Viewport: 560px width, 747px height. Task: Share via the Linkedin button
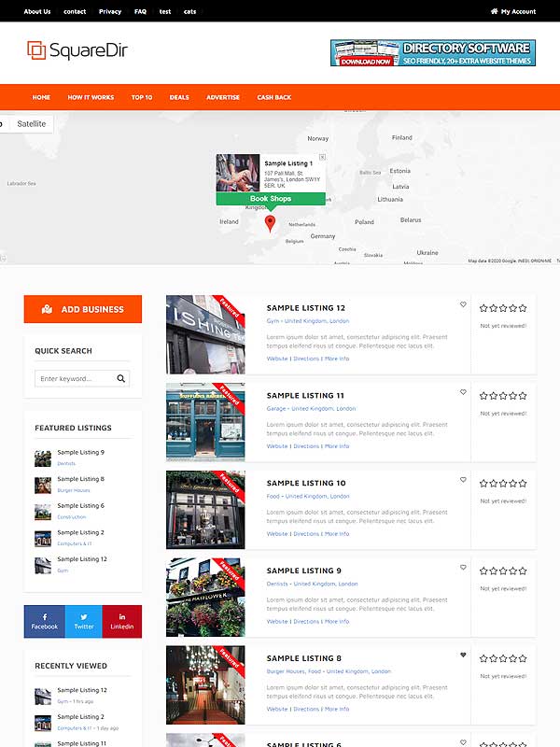122,621
